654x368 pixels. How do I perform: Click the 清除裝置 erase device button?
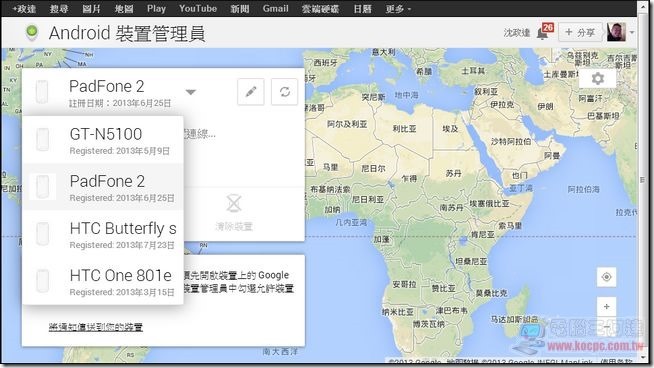pos(234,213)
